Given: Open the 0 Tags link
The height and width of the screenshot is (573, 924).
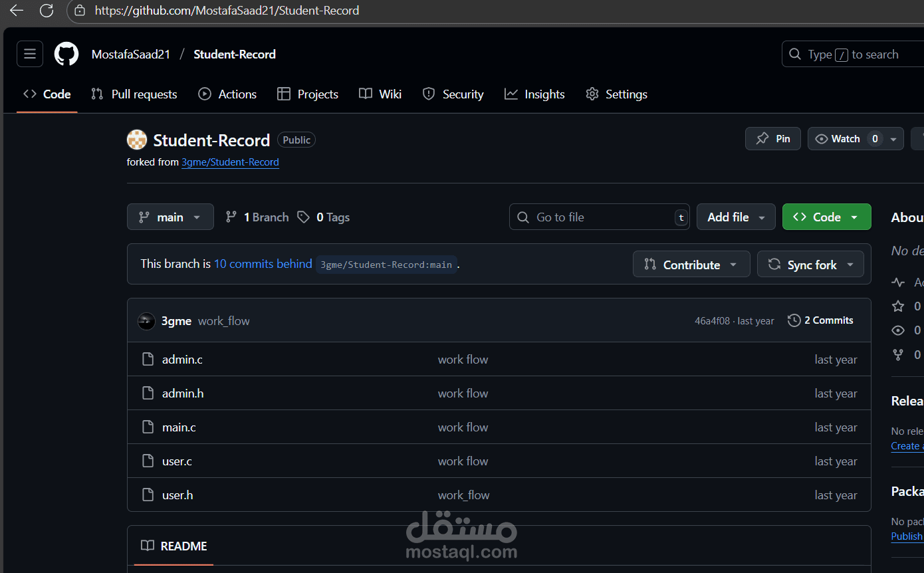Looking at the screenshot, I should (x=323, y=217).
